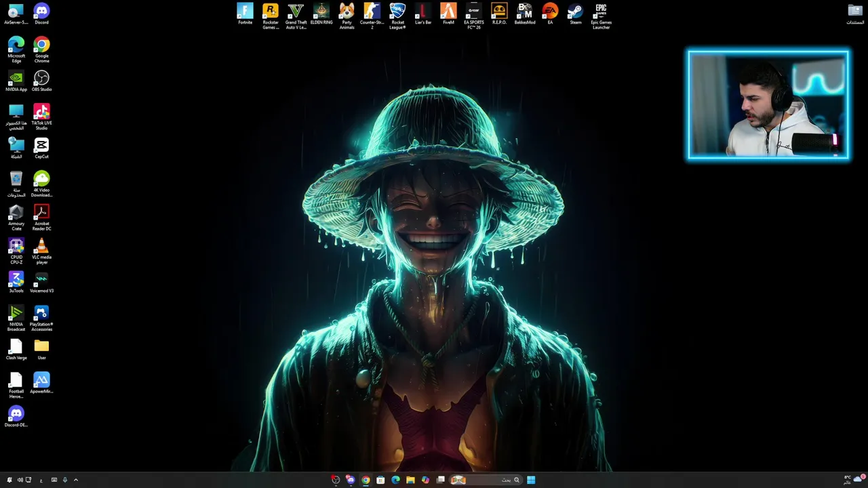Open the ApowerMirror shortcut

(41, 384)
